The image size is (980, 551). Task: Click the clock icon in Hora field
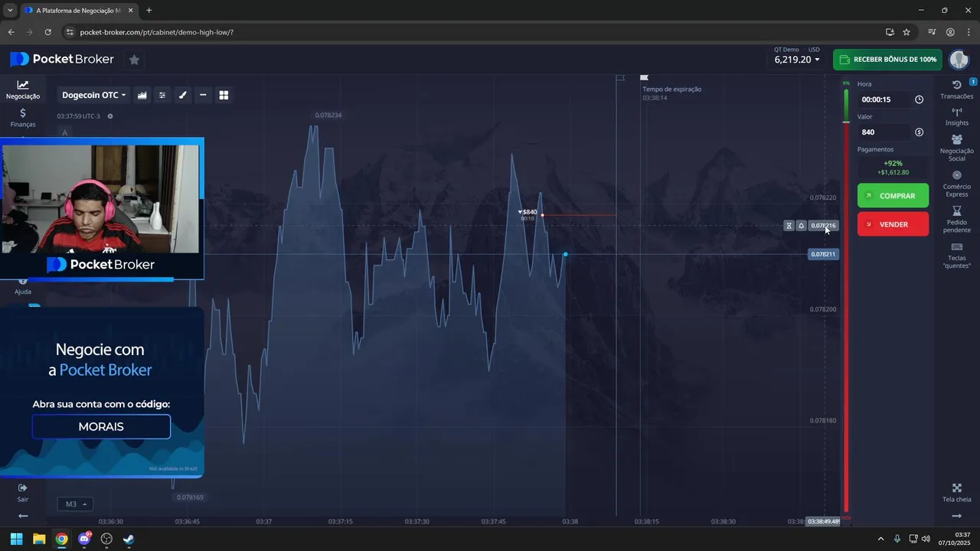tap(919, 99)
